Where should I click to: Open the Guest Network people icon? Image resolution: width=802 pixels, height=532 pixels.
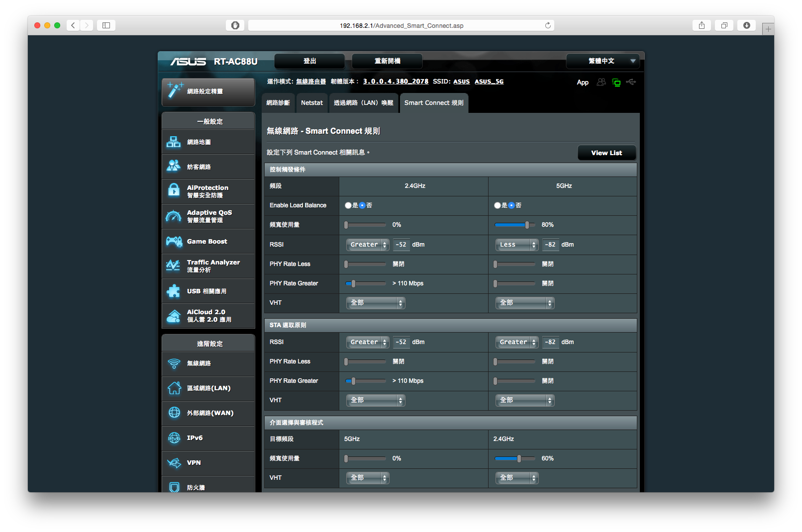click(x=174, y=166)
